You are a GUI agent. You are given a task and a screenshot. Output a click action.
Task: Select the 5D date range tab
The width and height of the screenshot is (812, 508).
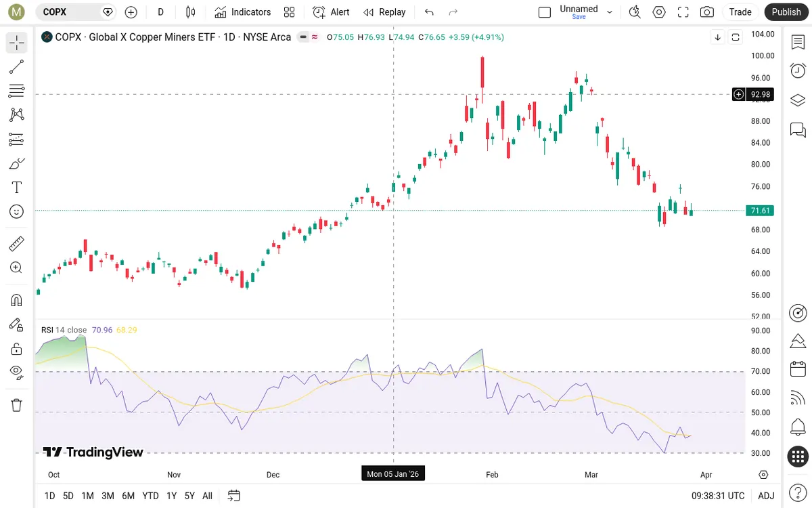pos(68,496)
